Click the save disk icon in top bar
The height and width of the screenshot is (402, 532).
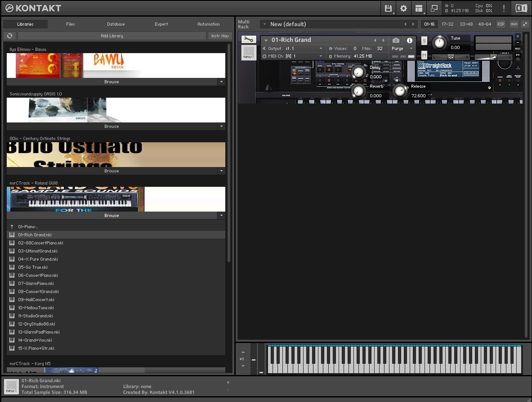[388, 9]
